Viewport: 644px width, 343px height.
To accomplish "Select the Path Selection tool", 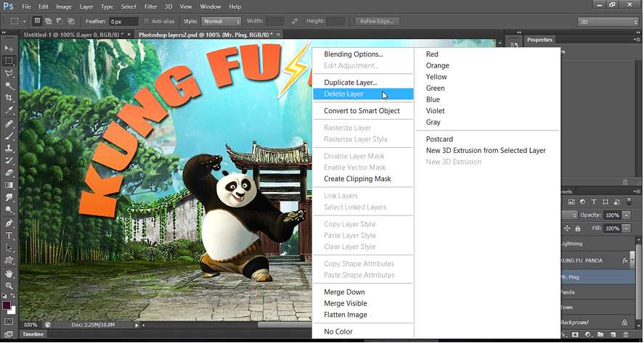I will click(x=9, y=248).
